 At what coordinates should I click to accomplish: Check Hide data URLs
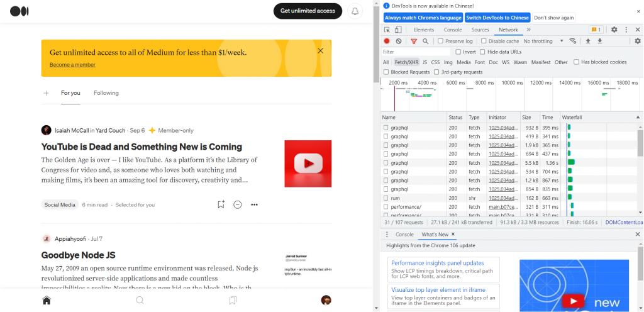(x=483, y=52)
